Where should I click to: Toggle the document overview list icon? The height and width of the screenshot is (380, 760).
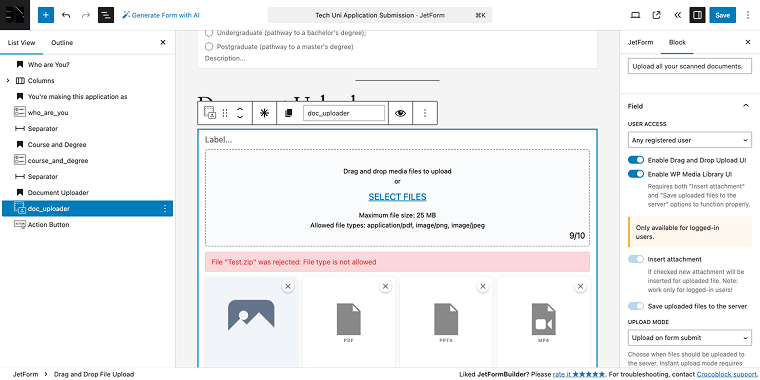tap(106, 15)
